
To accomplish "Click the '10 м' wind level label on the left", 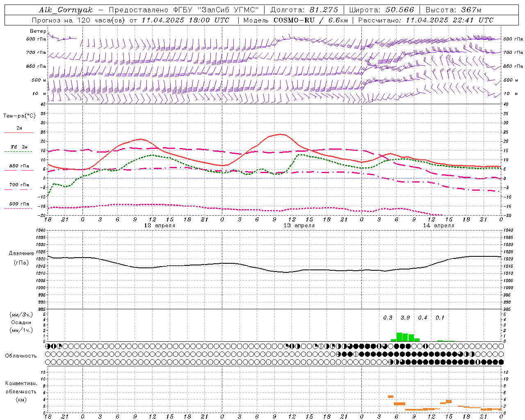I will tap(39, 94).
